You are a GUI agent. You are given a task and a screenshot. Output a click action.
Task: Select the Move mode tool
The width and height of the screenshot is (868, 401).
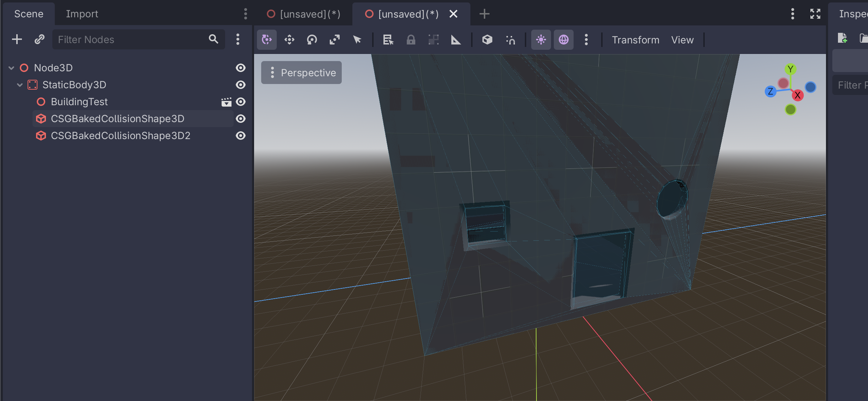(289, 40)
